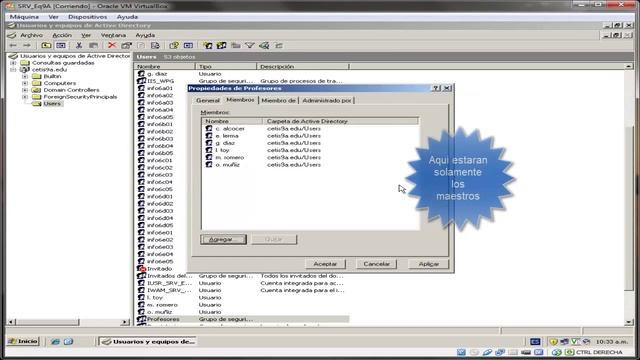The image size is (640, 360).
Task: Go back with the toolbar Back arrow
Action: [13, 45]
